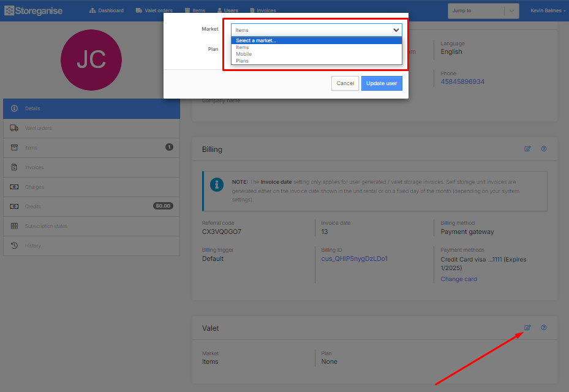Click the Update user button
The image size is (569, 392).
[382, 83]
